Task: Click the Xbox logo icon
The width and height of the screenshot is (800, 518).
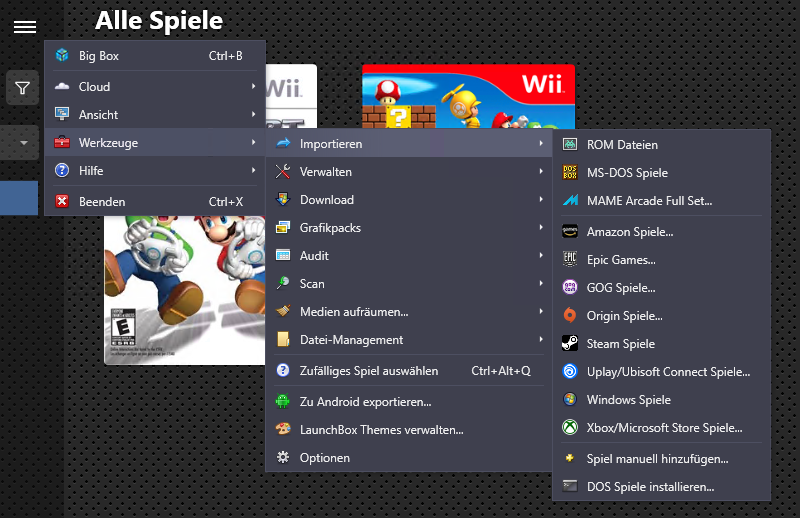Action: [x=569, y=428]
